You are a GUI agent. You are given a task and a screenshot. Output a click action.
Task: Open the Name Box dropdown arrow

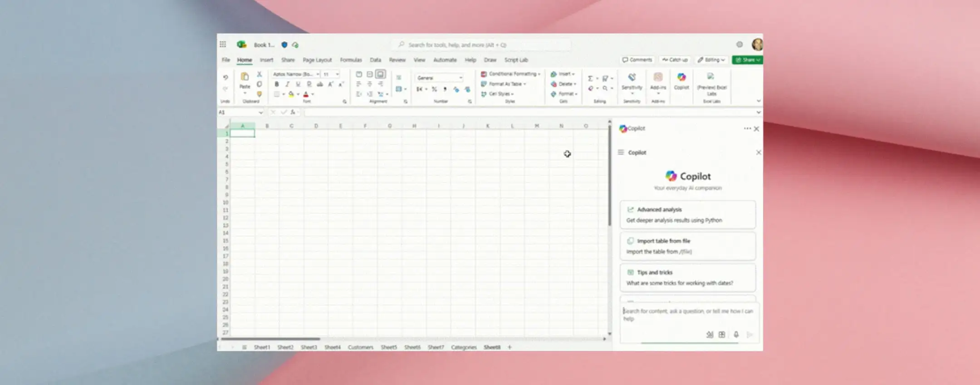pyautogui.click(x=260, y=112)
